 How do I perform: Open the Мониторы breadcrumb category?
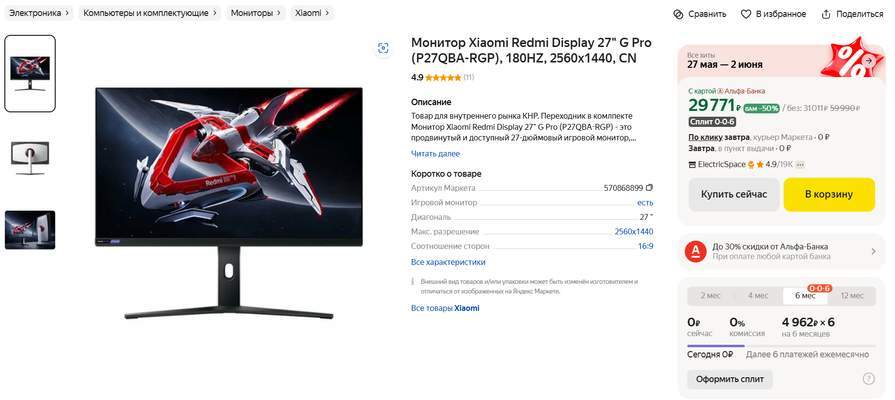pyautogui.click(x=255, y=13)
